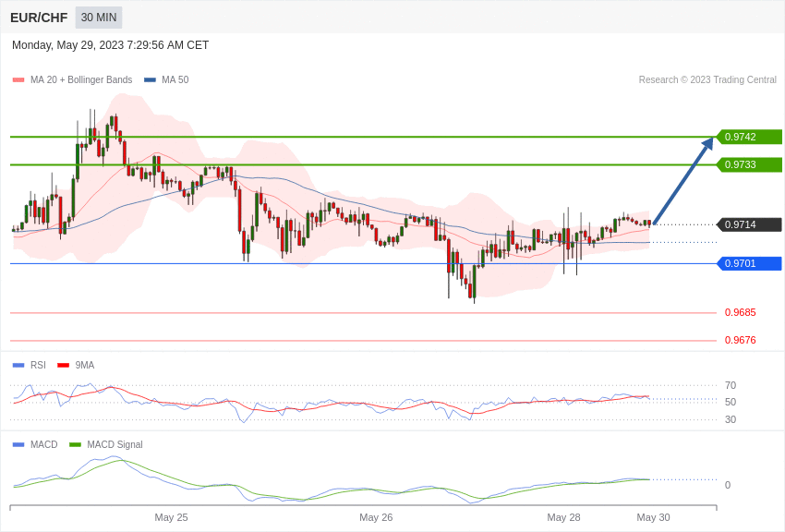The height and width of the screenshot is (532, 785).
Task: Click the MACD blue legend swatch
Action: (x=18, y=445)
